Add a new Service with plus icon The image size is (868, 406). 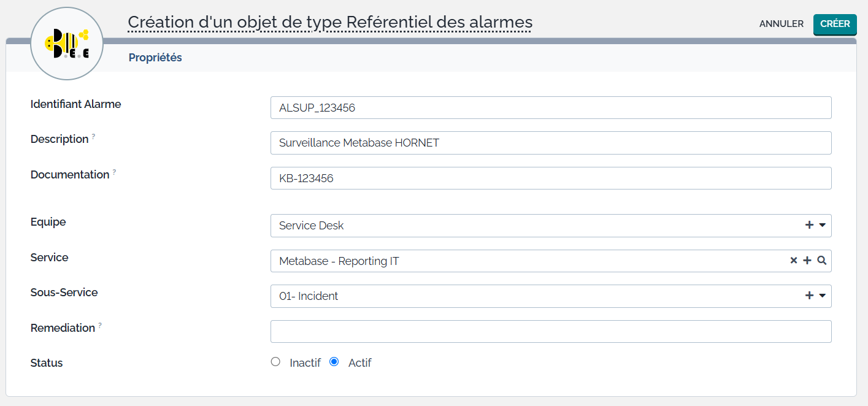[807, 261]
